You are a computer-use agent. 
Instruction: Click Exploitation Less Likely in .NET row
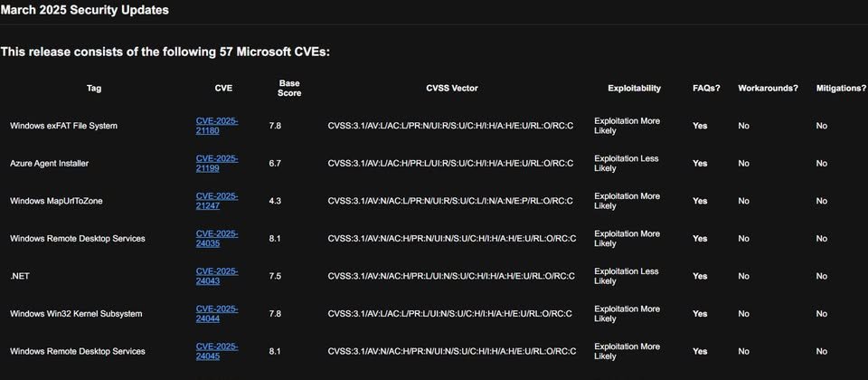[627, 276]
